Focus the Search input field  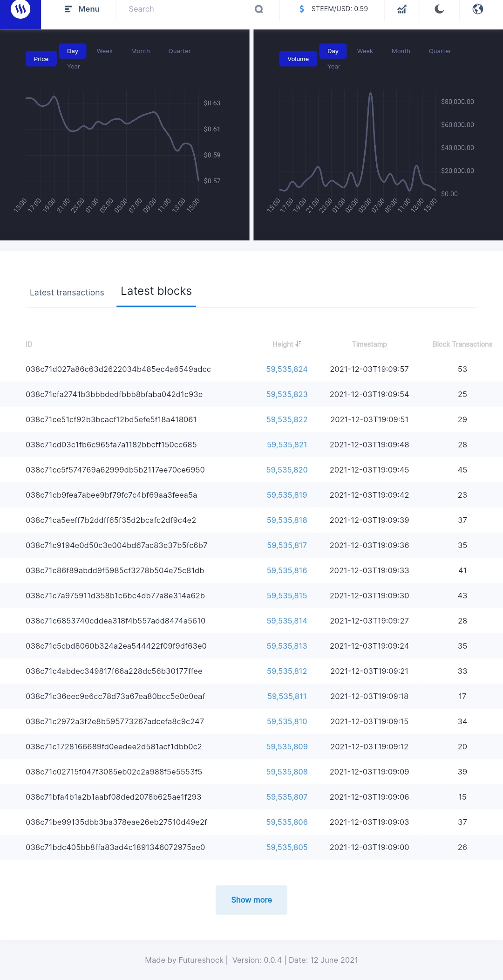click(189, 9)
